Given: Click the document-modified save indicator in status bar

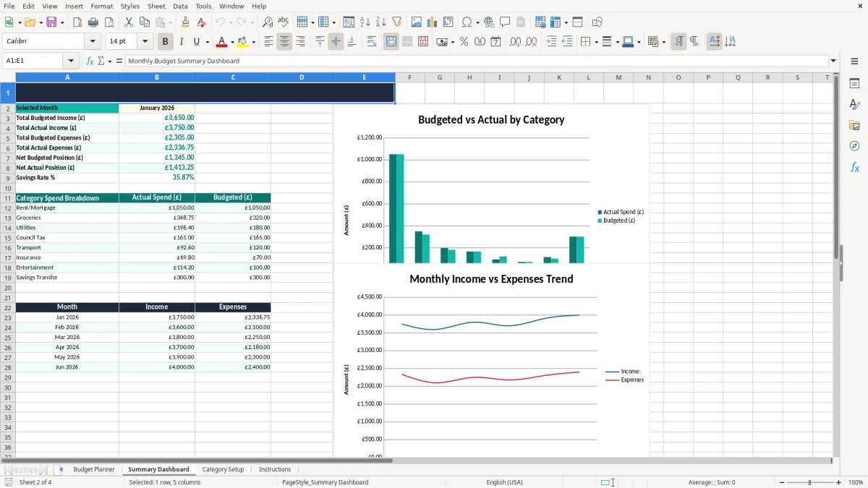Looking at the screenshot, I should coord(8,482).
